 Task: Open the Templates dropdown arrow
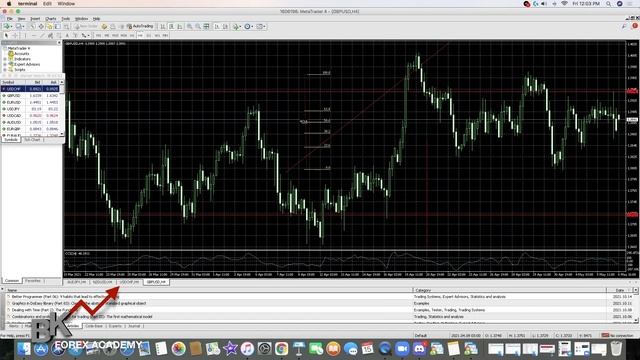(264, 26)
